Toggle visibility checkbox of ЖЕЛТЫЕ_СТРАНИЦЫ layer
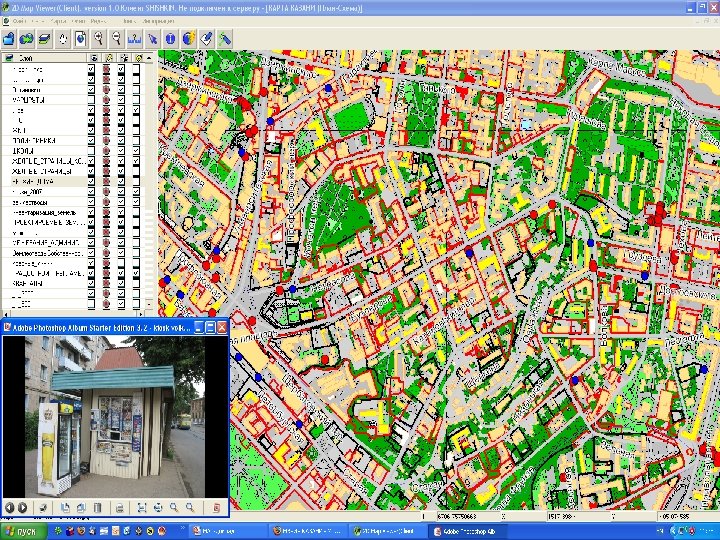Viewport: 720px width, 540px height. [91, 171]
